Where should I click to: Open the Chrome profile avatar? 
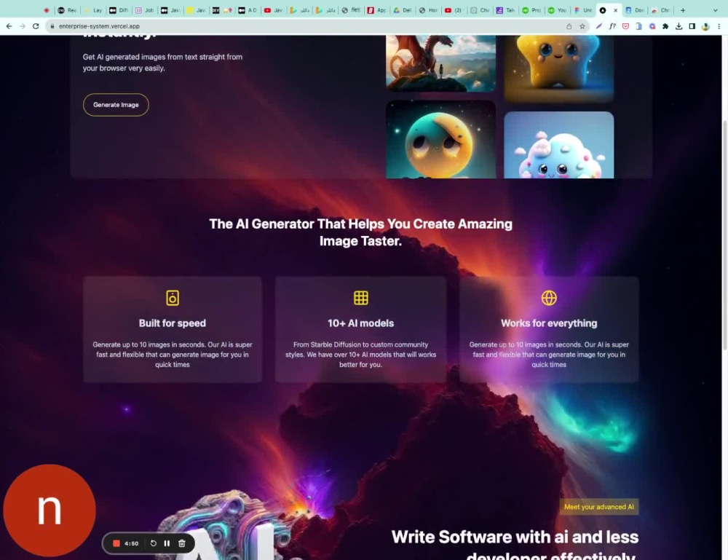(705, 26)
